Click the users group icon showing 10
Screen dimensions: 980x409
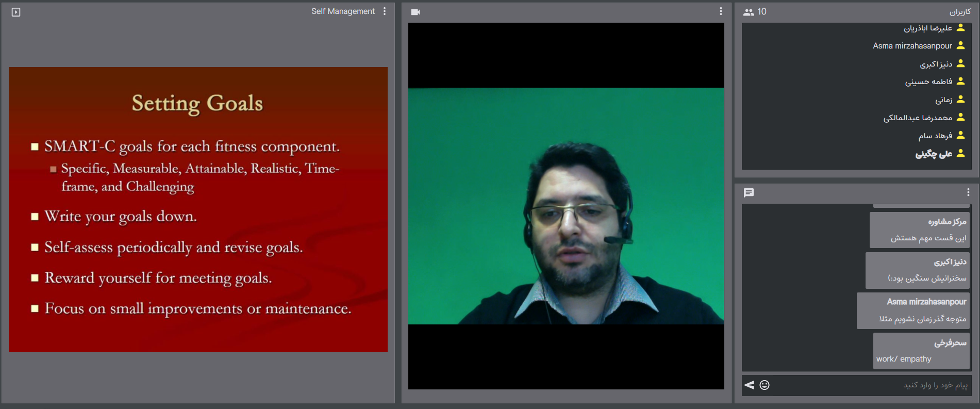tap(749, 12)
